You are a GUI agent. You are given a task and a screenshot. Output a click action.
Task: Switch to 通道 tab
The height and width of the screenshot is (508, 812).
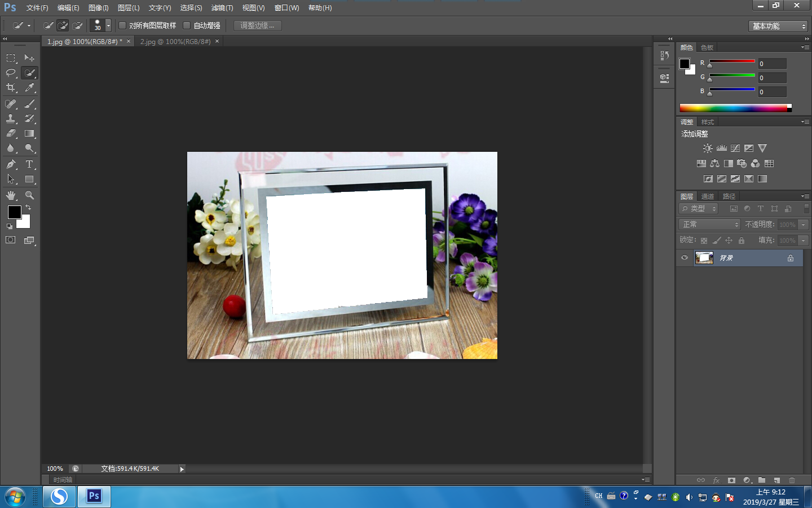click(x=708, y=196)
